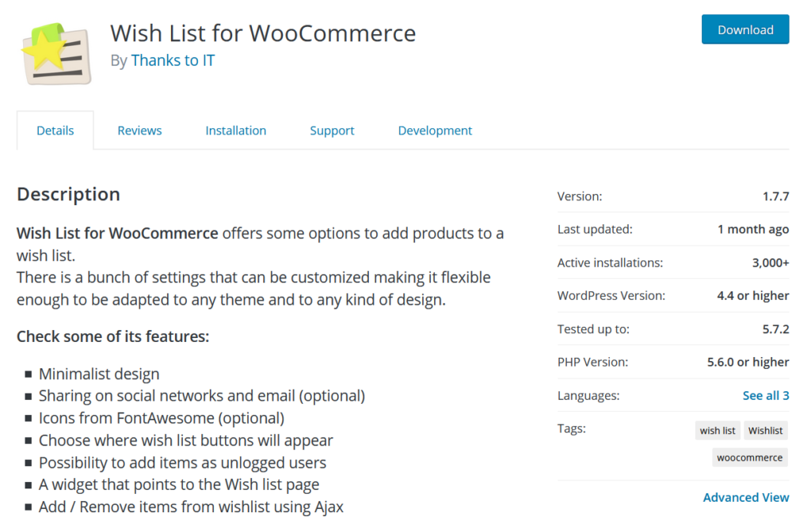The height and width of the screenshot is (532, 811).
Task: Click the 'Minimalist design' list item
Action: point(99,374)
